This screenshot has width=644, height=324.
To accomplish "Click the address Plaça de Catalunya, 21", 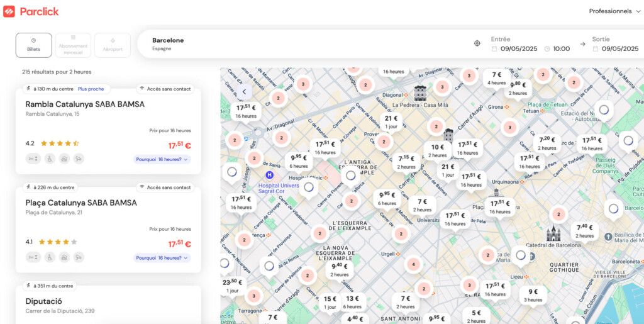I will point(55,212).
